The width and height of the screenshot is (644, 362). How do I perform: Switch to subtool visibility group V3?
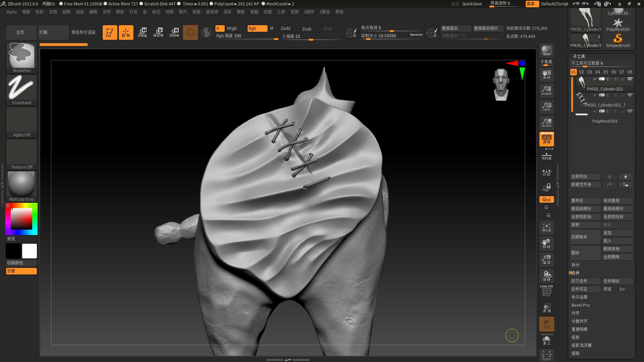(589, 72)
